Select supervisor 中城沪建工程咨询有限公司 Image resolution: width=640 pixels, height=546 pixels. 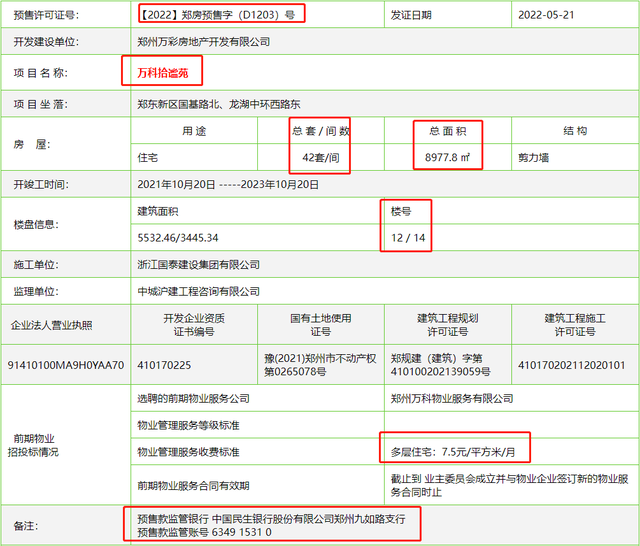[x=198, y=291]
